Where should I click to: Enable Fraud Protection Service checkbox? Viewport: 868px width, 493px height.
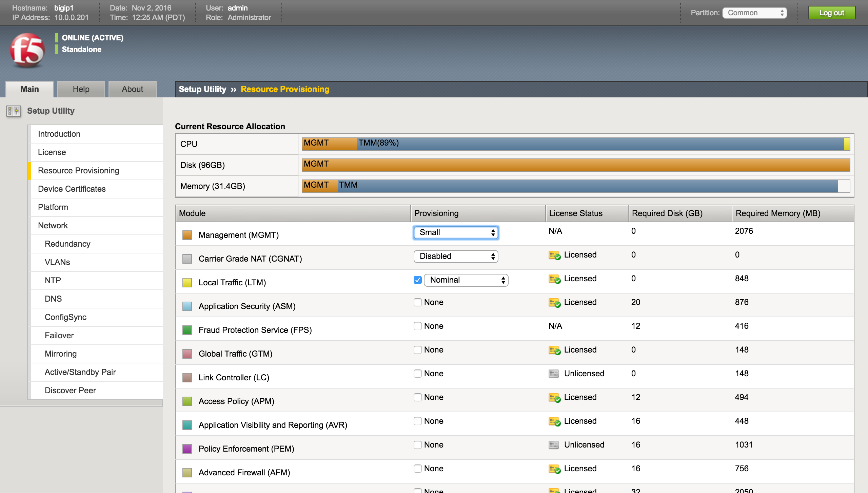tap(418, 326)
